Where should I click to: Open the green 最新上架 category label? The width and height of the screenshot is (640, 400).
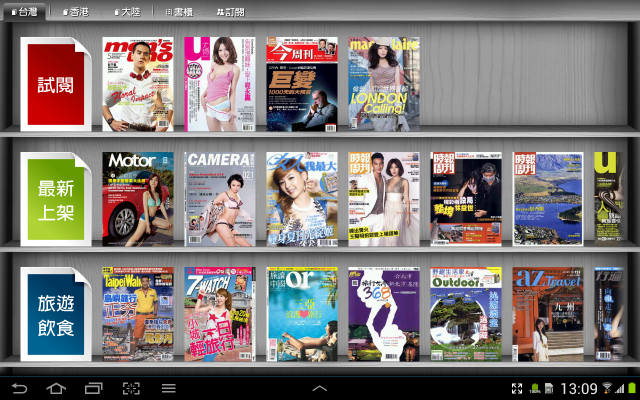pyautogui.click(x=56, y=199)
